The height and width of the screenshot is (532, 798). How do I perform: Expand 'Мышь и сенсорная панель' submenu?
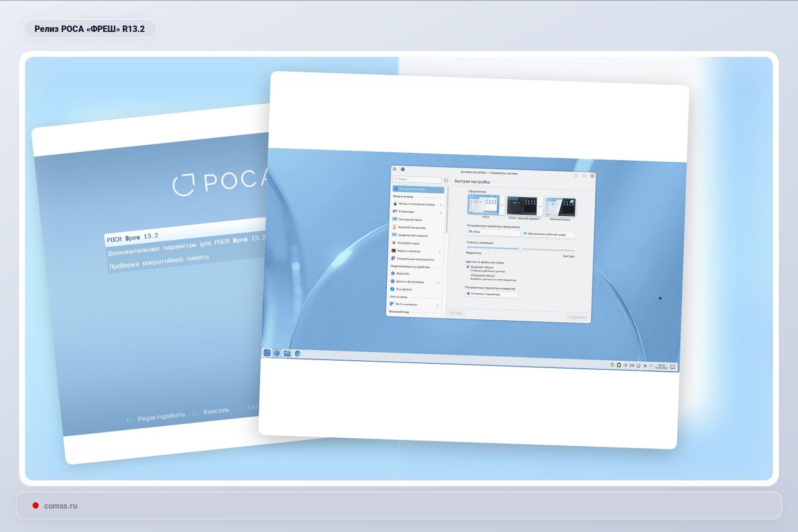pyautogui.click(x=440, y=205)
